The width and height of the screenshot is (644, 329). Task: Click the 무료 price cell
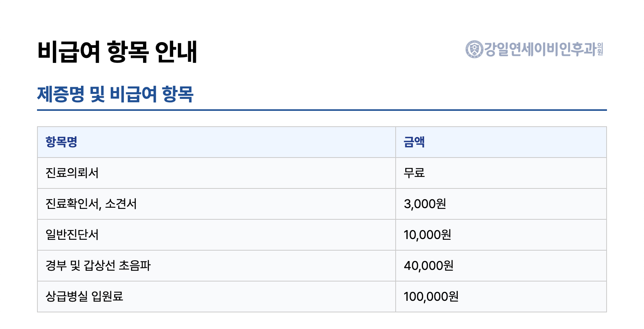coord(414,173)
